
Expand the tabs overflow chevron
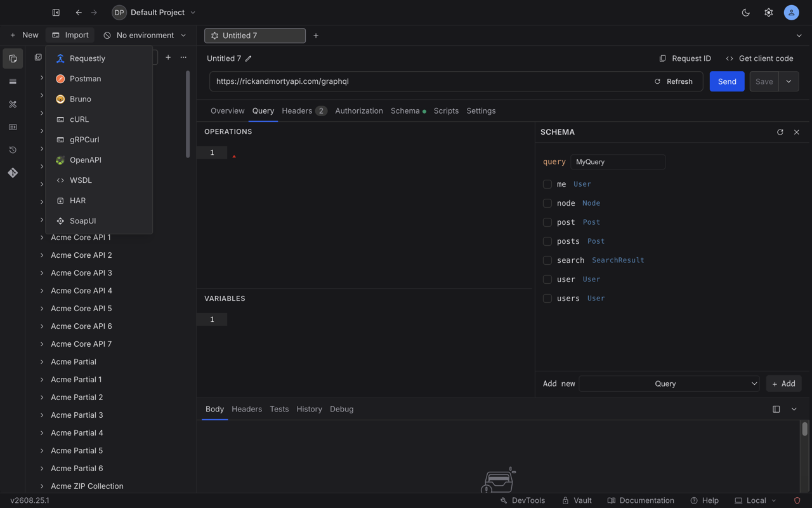click(799, 36)
